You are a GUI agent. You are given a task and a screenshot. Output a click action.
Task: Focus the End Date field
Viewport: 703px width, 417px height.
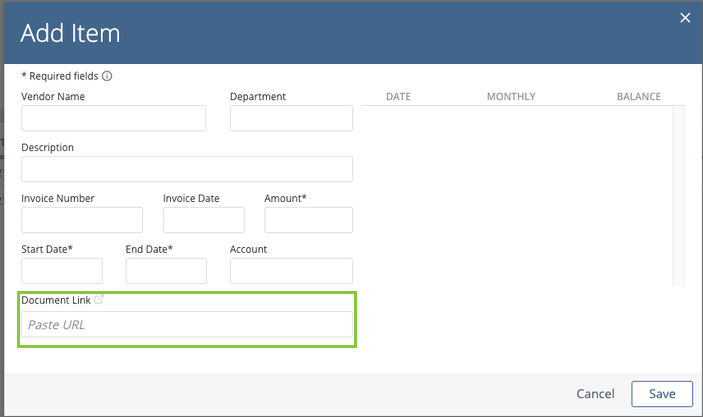pos(166,271)
